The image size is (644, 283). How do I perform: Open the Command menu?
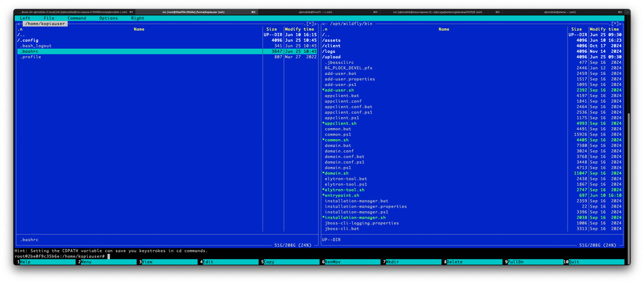[x=76, y=18]
